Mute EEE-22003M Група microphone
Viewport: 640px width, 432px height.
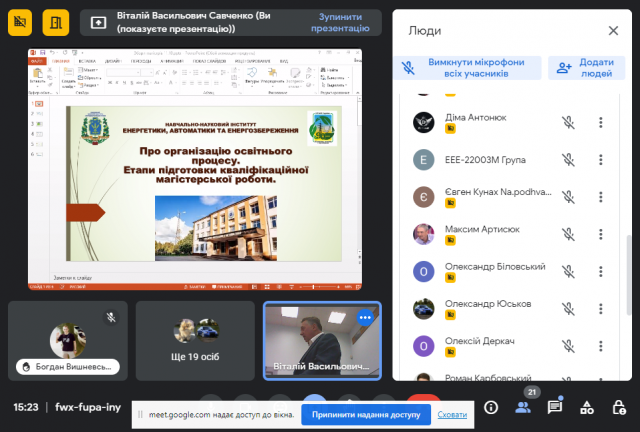point(567,160)
